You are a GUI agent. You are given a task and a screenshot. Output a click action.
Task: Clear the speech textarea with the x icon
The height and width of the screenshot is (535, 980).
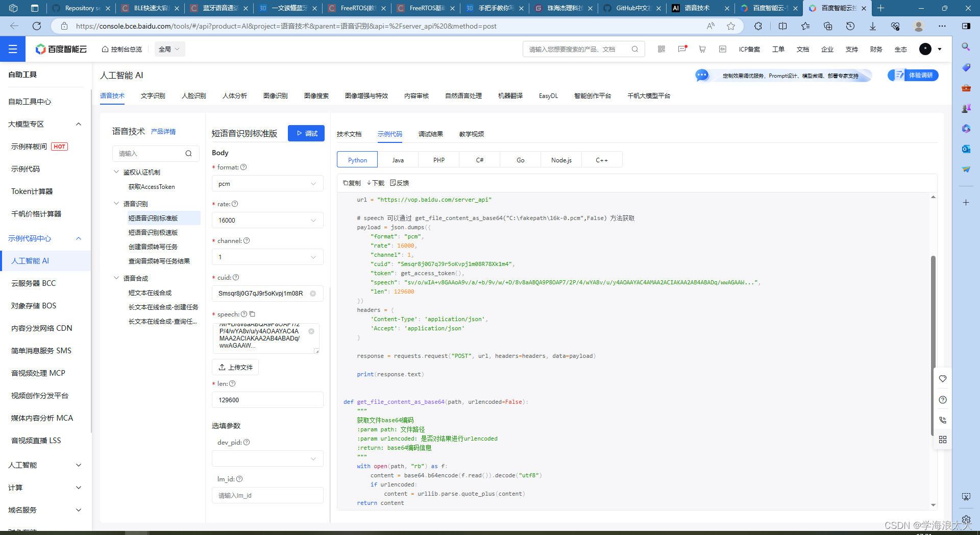click(x=311, y=331)
